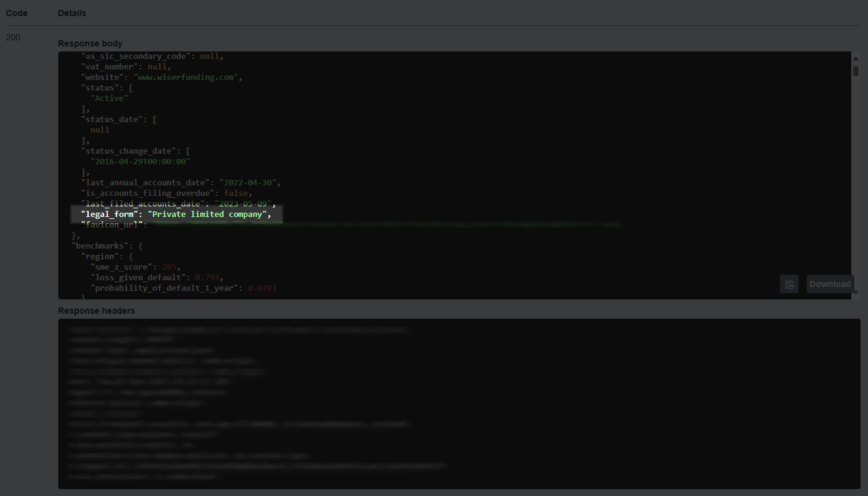The height and width of the screenshot is (496, 868).
Task: Click the "2016-04-29T00:00:00" date value
Action: (140, 162)
